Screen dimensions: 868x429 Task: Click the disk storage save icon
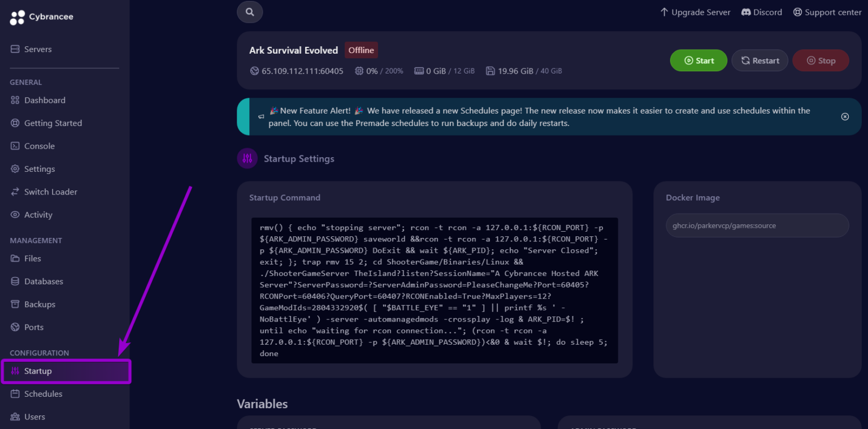click(490, 71)
